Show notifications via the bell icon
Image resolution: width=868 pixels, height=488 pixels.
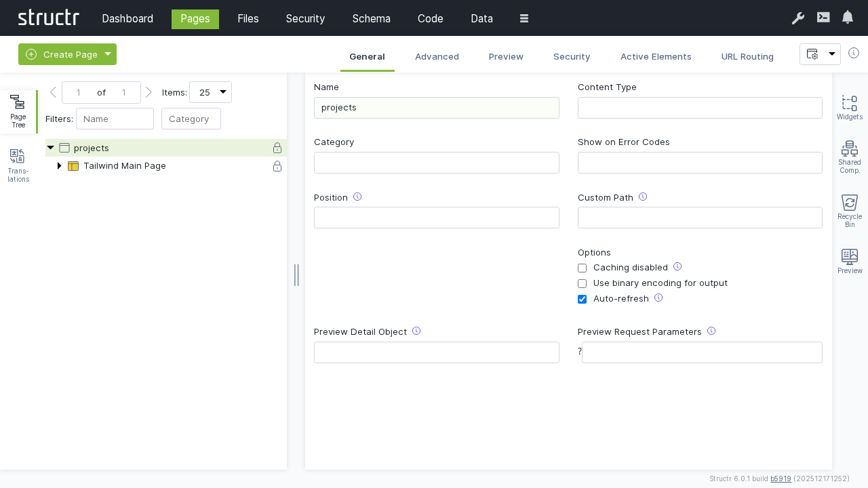click(x=848, y=18)
